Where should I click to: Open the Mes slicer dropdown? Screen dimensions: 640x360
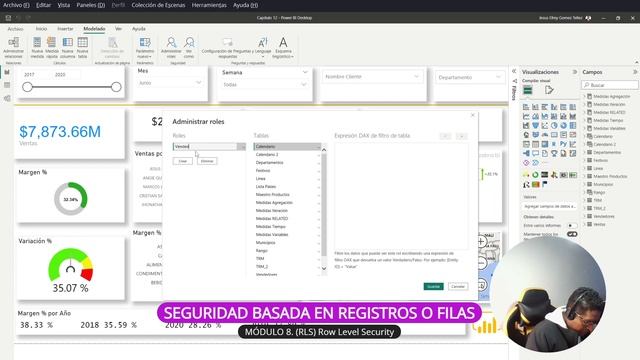point(198,82)
